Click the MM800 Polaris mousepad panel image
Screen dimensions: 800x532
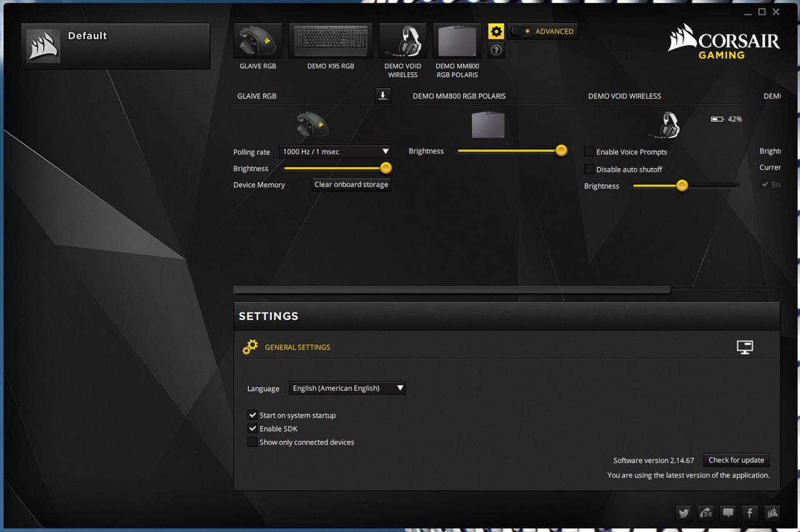pos(488,124)
